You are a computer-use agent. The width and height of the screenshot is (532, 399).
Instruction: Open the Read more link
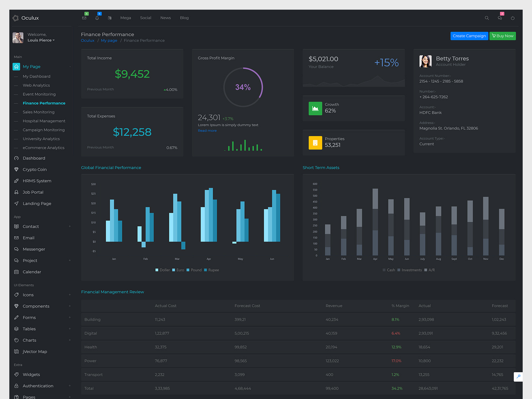(207, 130)
